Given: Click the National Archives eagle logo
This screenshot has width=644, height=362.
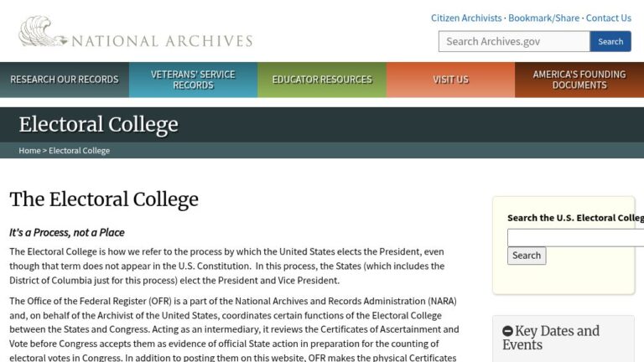Looking at the screenshot, I should tap(41, 32).
